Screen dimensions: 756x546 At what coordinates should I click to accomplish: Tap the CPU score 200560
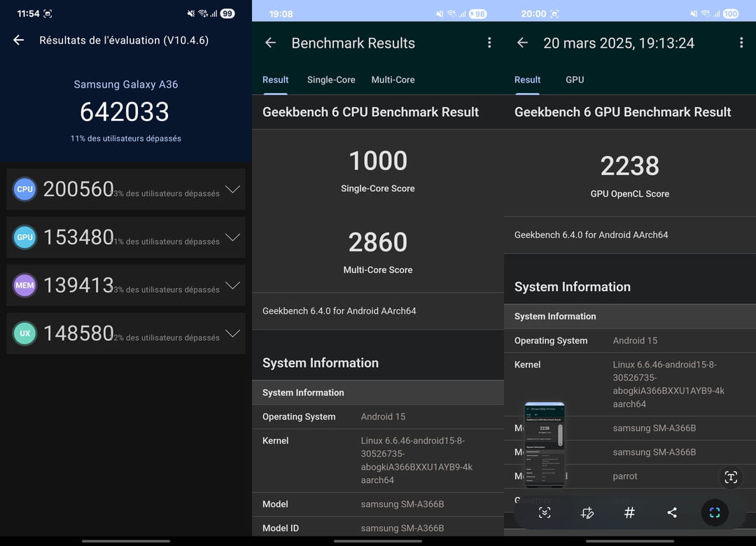click(78, 189)
